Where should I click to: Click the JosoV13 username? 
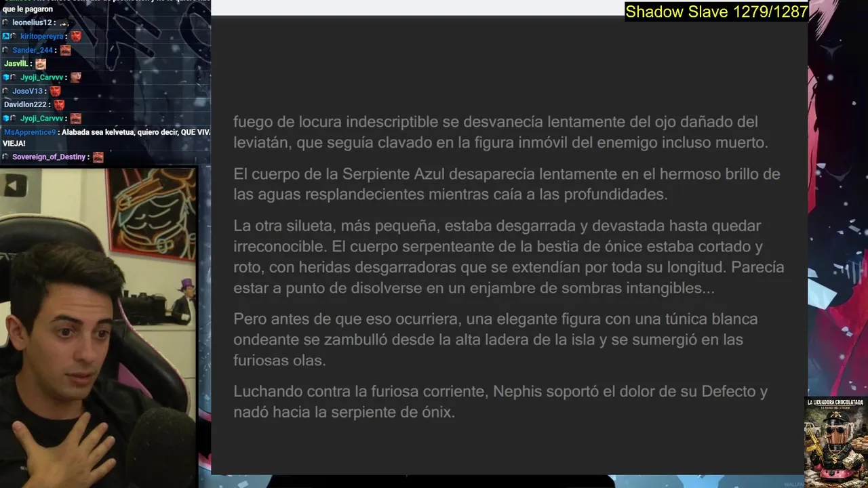click(x=28, y=91)
